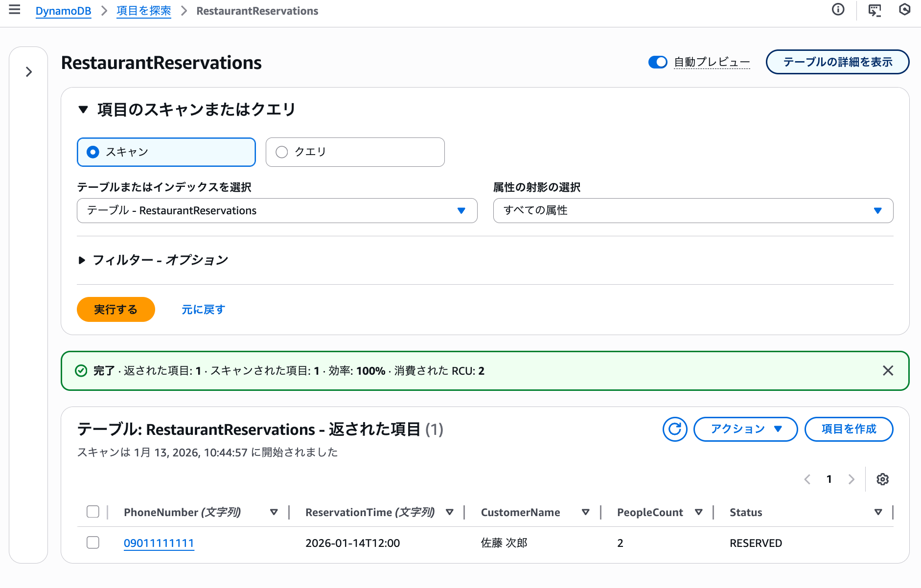Image resolution: width=921 pixels, height=588 pixels.
Task: Open the DynamoDB breadcrumb link
Action: pyautogui.click(x=63, y=10)
